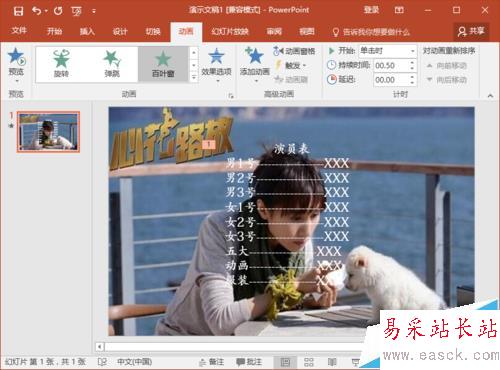This screenshot has height=370, width=500.
Task: Open the 动画 group dialog launcher
Action: point(231,96)
